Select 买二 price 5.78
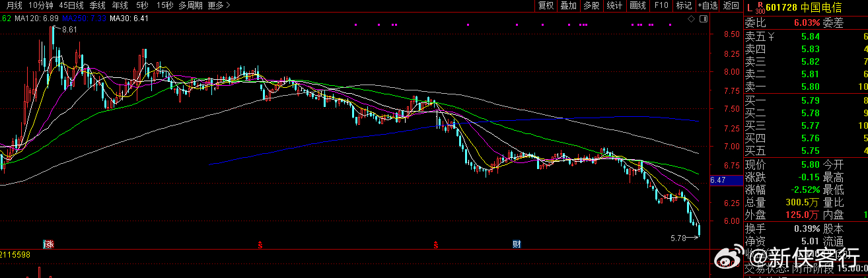 (810, 113)
